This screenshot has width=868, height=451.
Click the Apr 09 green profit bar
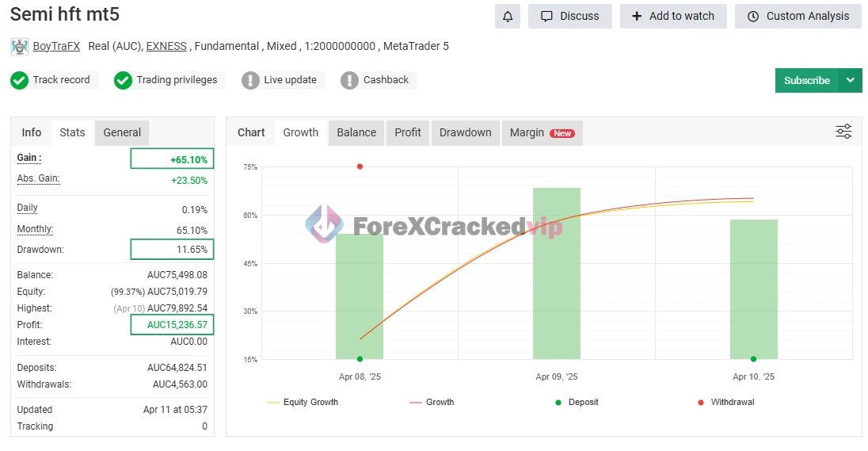pyautogui.click(x=557, y=273)
